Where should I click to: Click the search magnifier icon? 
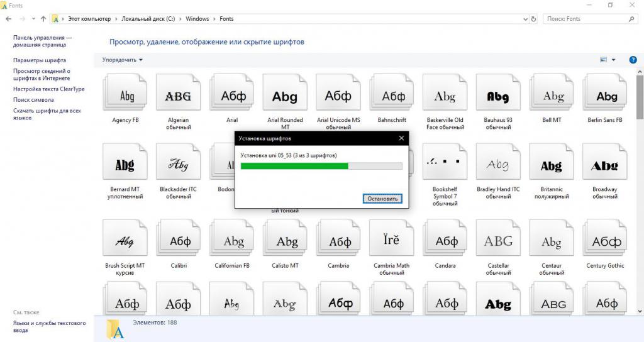[631, 19]
